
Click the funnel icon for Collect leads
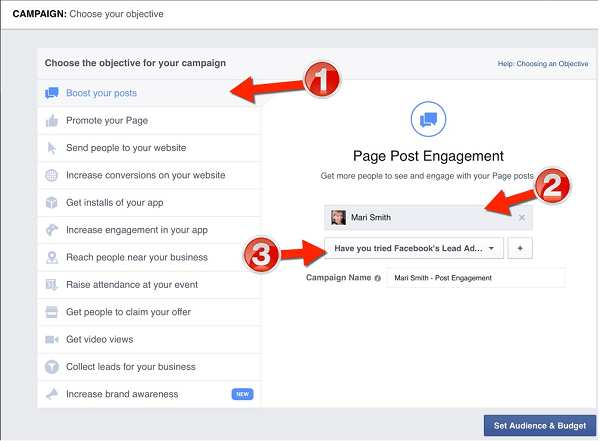(x=52, y=367)
